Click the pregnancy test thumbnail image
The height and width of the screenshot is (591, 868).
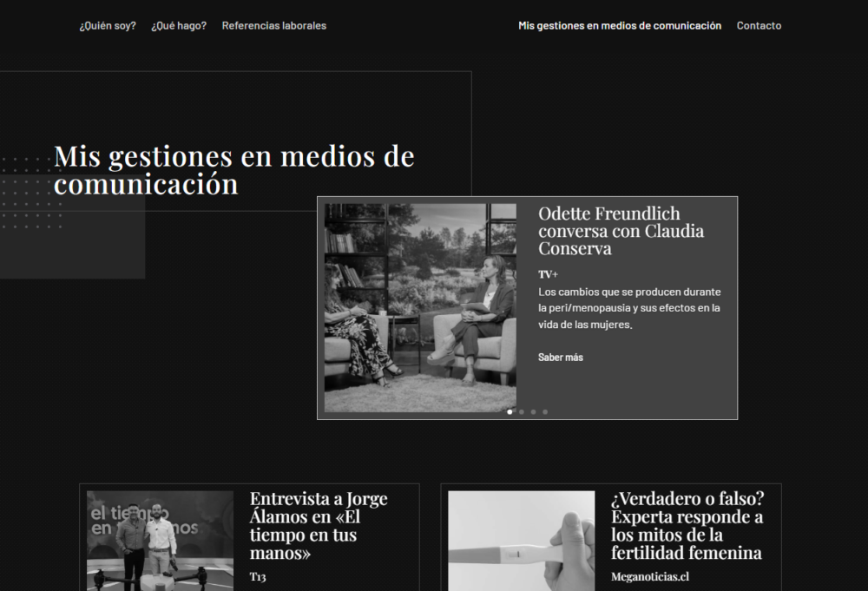(521, 540)
